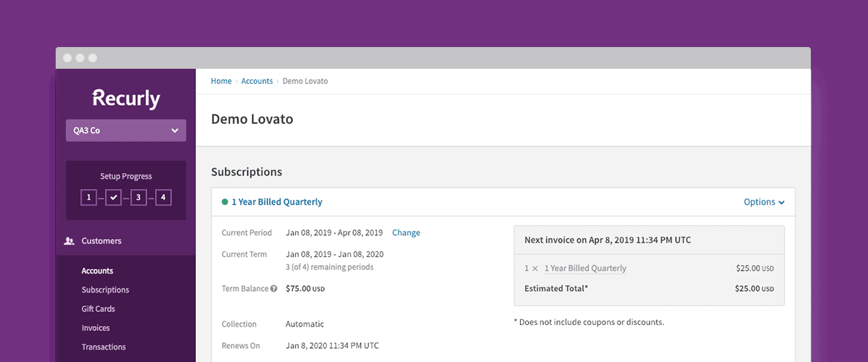
Task: Go to Subscriptions in the sidebar
Action: click(105, 290)
